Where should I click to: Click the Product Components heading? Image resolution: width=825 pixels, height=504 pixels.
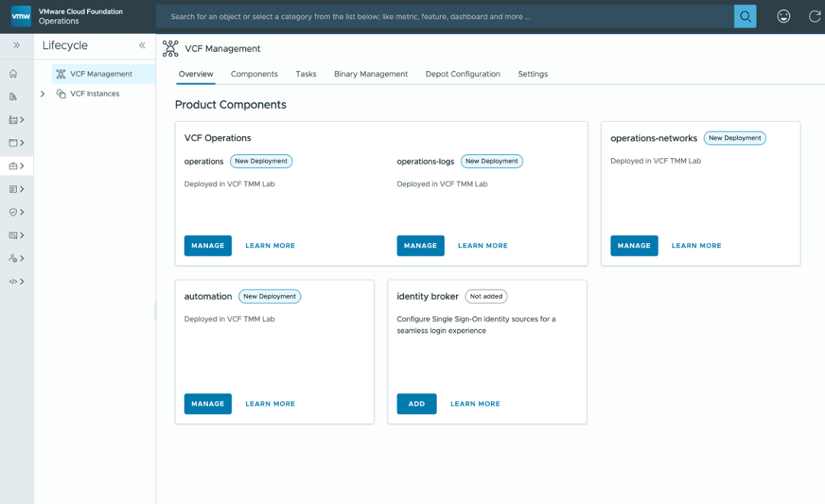231,105
